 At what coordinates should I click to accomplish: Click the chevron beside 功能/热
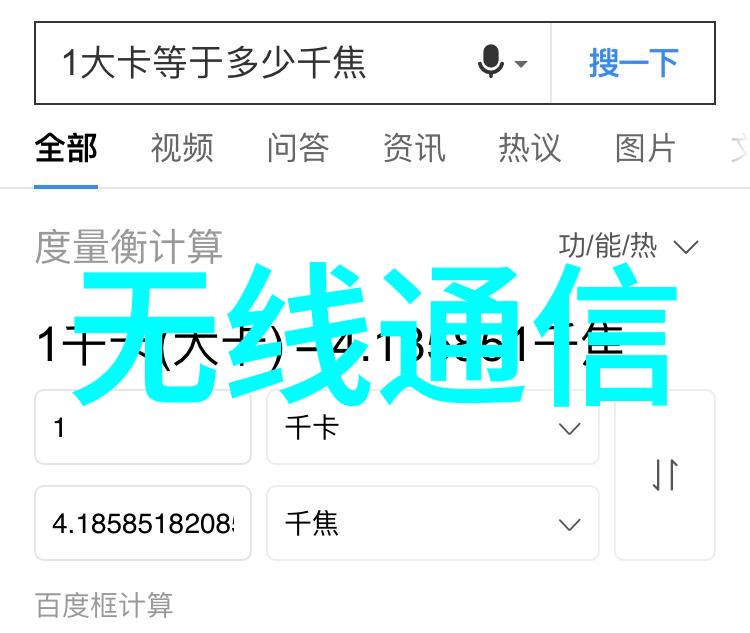(x=686, y=247)
